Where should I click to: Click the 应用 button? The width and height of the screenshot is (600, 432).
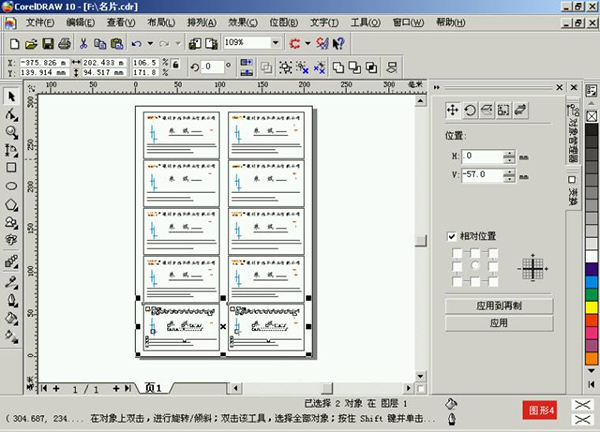[498, 323]
